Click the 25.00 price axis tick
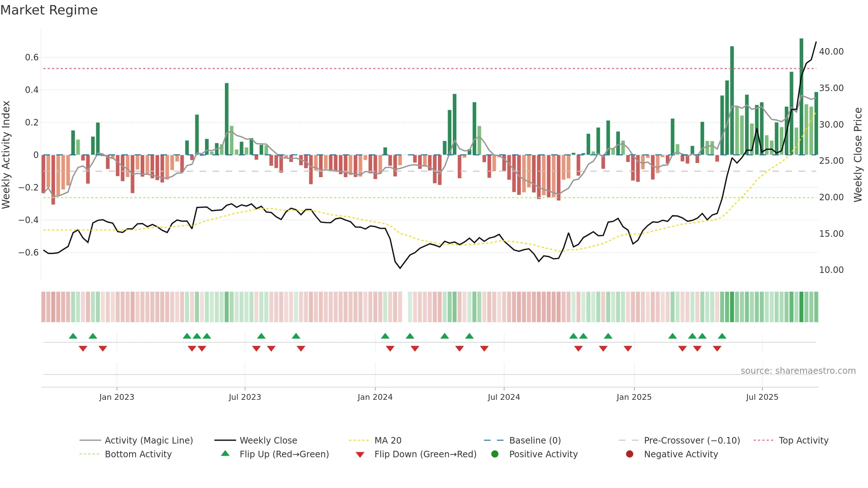Image resolution: width=868 pixels, height=488 pixels. (x=831, y=160)
